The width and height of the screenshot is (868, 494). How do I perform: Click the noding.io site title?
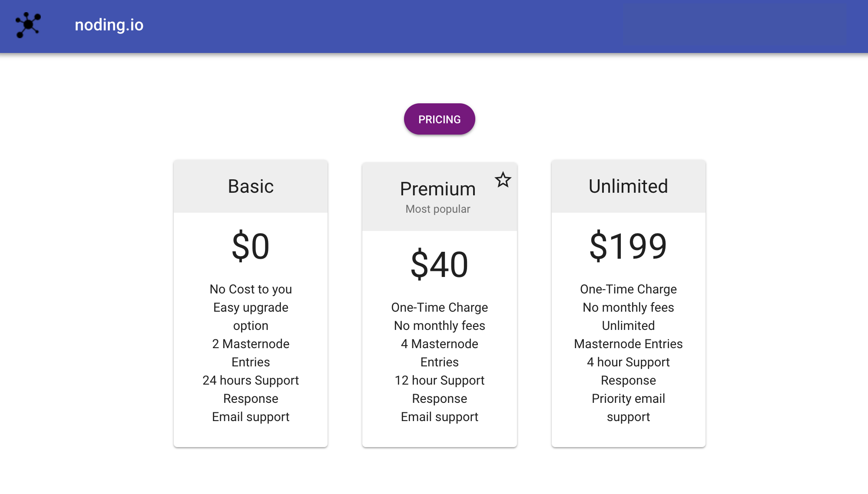109,25
